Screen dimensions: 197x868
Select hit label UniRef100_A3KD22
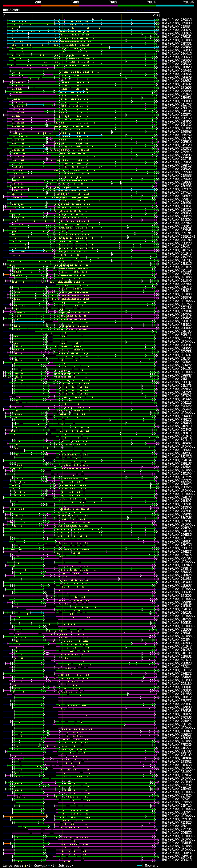tap(177, 291)
